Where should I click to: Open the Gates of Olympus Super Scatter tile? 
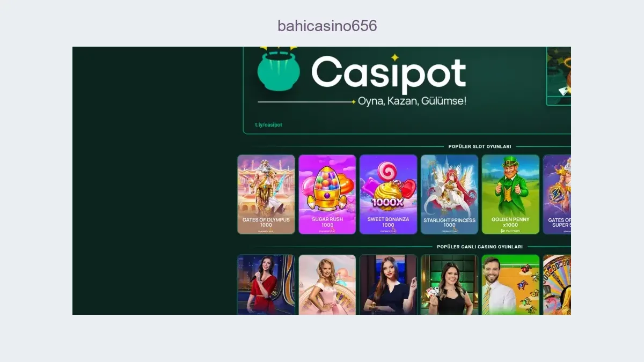(x=557, y=194)
